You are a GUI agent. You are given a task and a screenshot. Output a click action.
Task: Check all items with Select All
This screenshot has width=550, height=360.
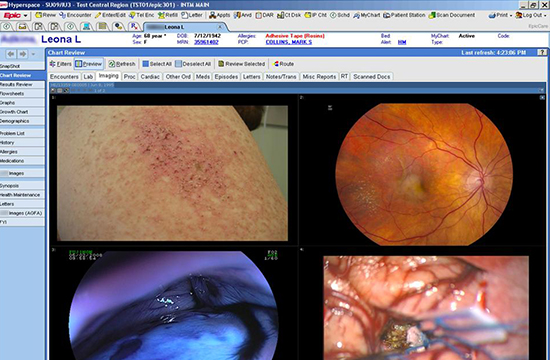pyautogui.click(x=157, y=64)
